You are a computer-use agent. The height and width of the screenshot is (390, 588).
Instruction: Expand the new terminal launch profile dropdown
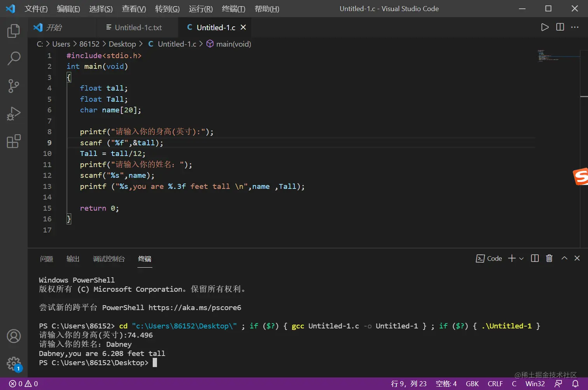tap(521, 259)
